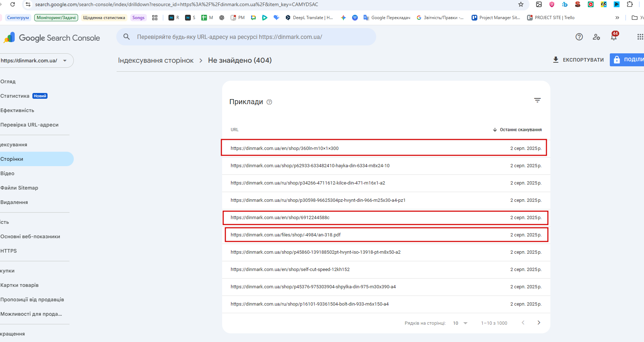The width and height of the screenshot is (644, 342).
Task: Open the apps grid bookmark after Songs
Action: tap(155, 18)
